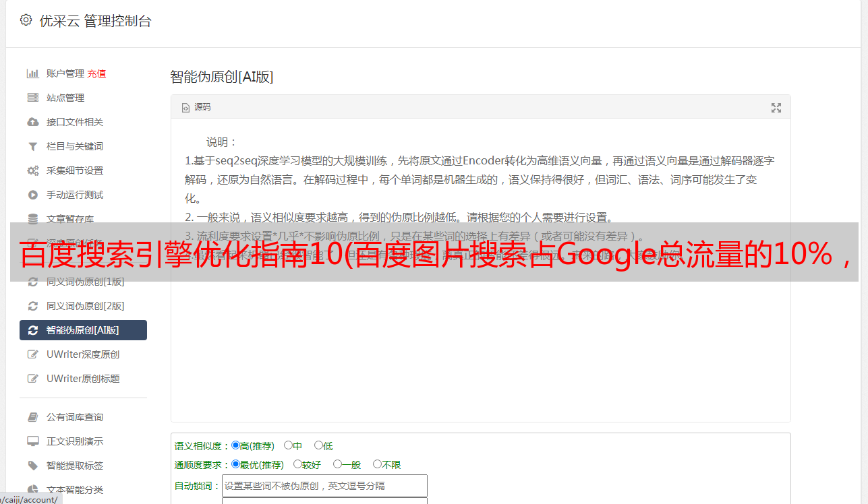Open 文本智能分类 in the sidebar
This screenshot has width=868, height=504.
(75, 490)
